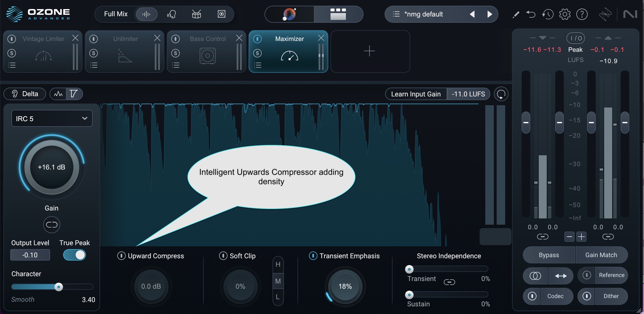
Task: Click the reset loop icon beside LUFS target
Action: pyautogui.click(x=501, y=94)
